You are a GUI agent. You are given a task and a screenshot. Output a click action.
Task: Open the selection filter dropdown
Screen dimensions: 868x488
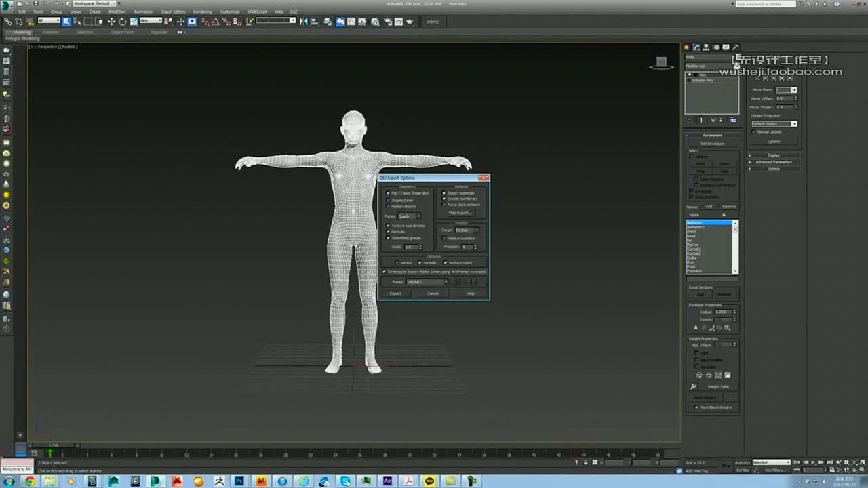point(49,21)
